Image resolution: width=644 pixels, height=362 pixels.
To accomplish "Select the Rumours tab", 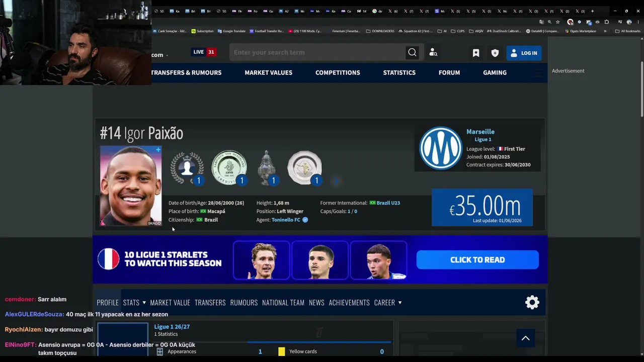I will 244,303.
